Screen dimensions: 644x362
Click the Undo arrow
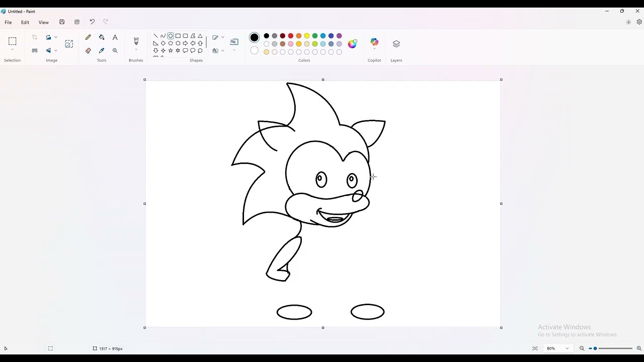tap(92, 22)
